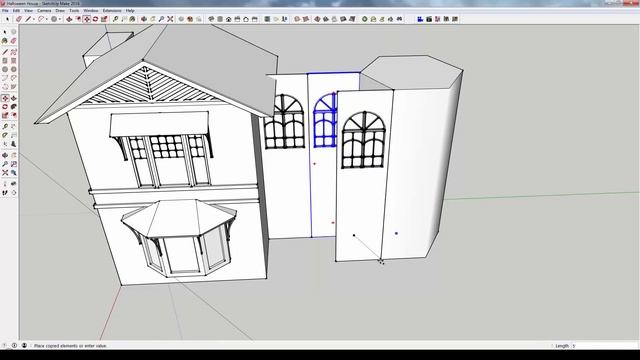Viewport: 640px width, 360px height.
Task: Select the Rectangle tool in left palette
Action: pyautogui.click(x=5, y=60)
